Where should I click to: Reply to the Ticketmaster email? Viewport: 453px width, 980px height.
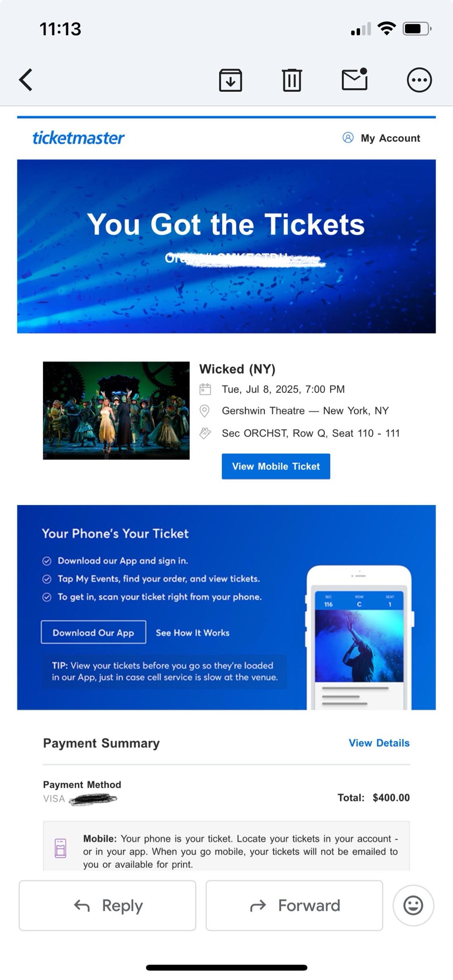point(108,906)
